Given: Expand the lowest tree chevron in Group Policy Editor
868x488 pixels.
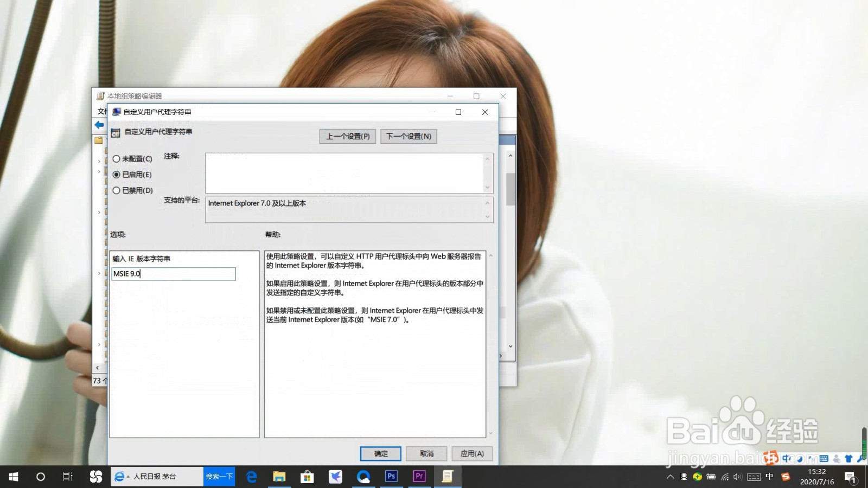Looking at the screenshot, I should pos(99,344).
